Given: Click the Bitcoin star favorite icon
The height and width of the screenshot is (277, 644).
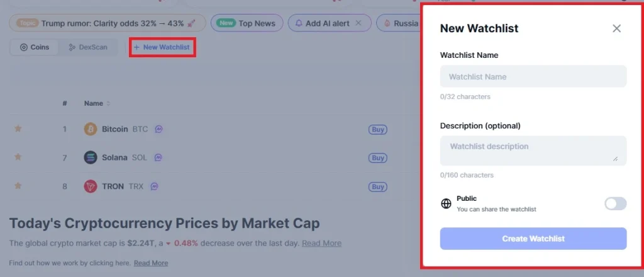Looking at the screenshot, I should point(18,128).
